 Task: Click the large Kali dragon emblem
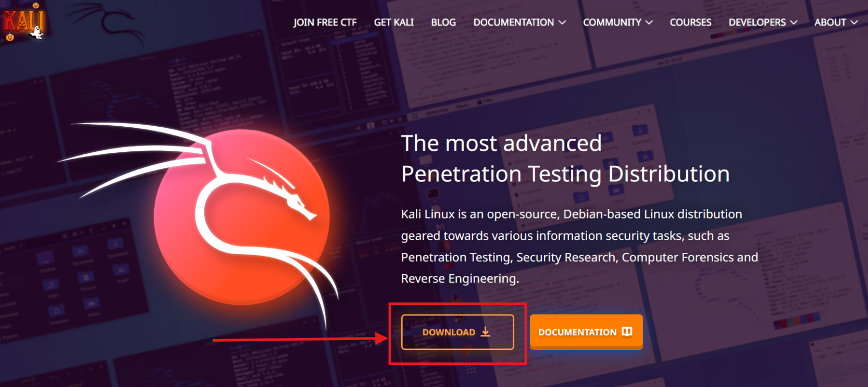(241, 217)
